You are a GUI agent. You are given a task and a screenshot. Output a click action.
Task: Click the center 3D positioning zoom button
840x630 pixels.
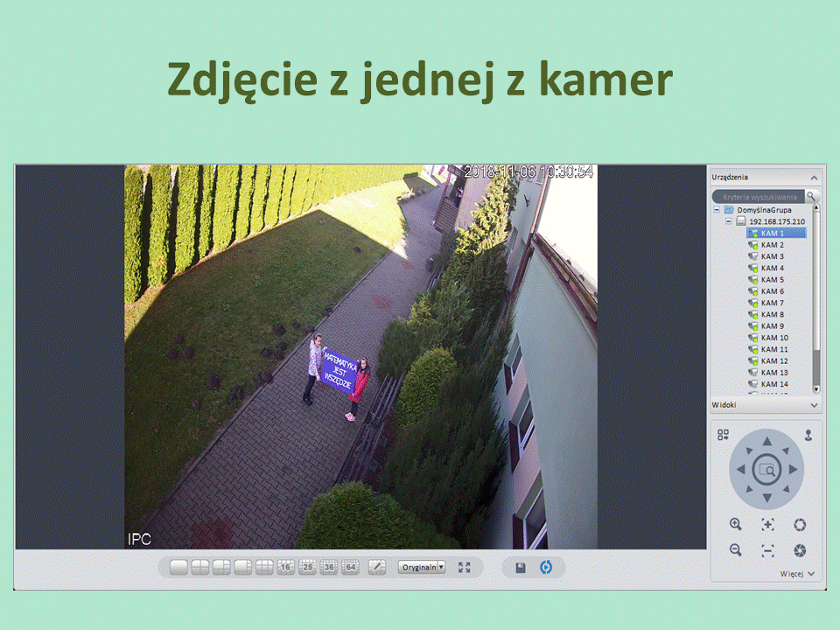tap(766, 470)
